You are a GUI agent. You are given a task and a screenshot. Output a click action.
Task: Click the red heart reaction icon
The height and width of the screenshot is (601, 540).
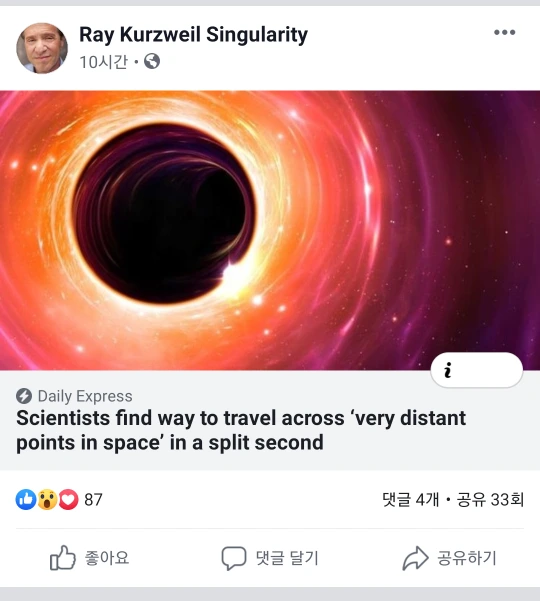point(68,499)
